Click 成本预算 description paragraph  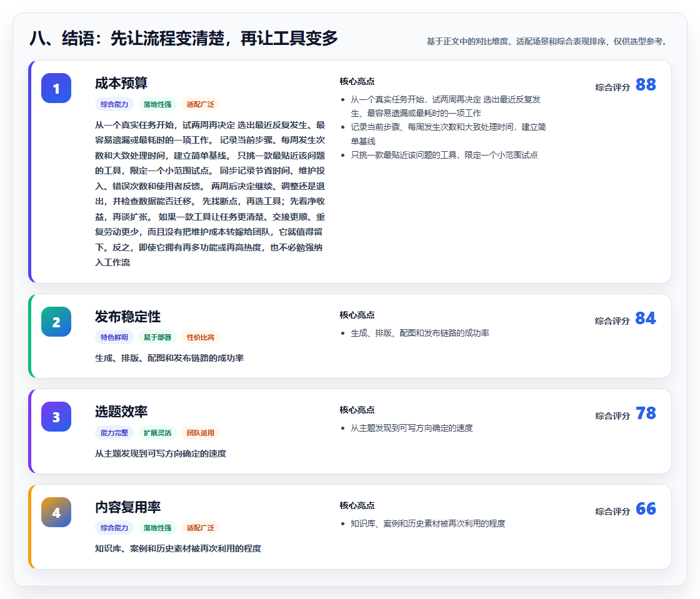click(x=210, y=194)
